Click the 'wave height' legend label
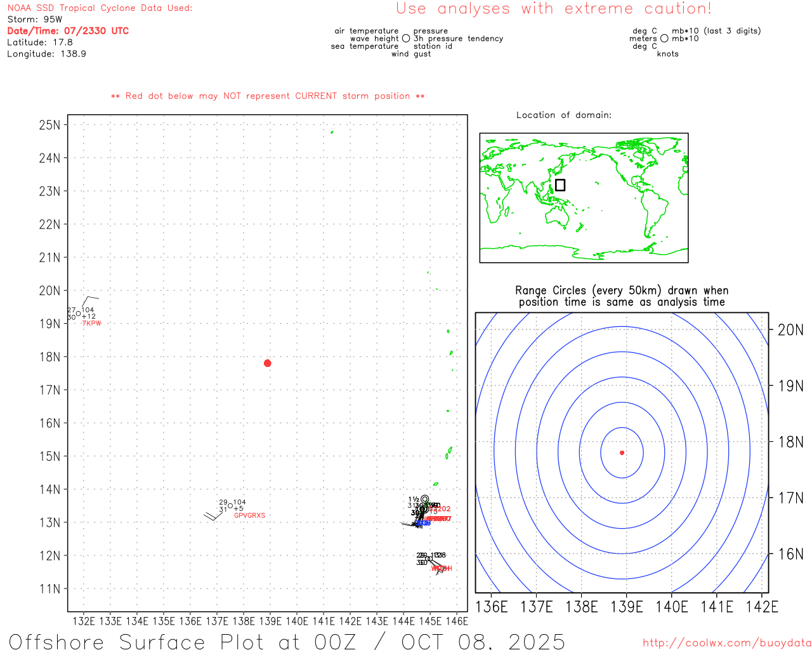This screenshot has height=650, width=812. (374, 39)
